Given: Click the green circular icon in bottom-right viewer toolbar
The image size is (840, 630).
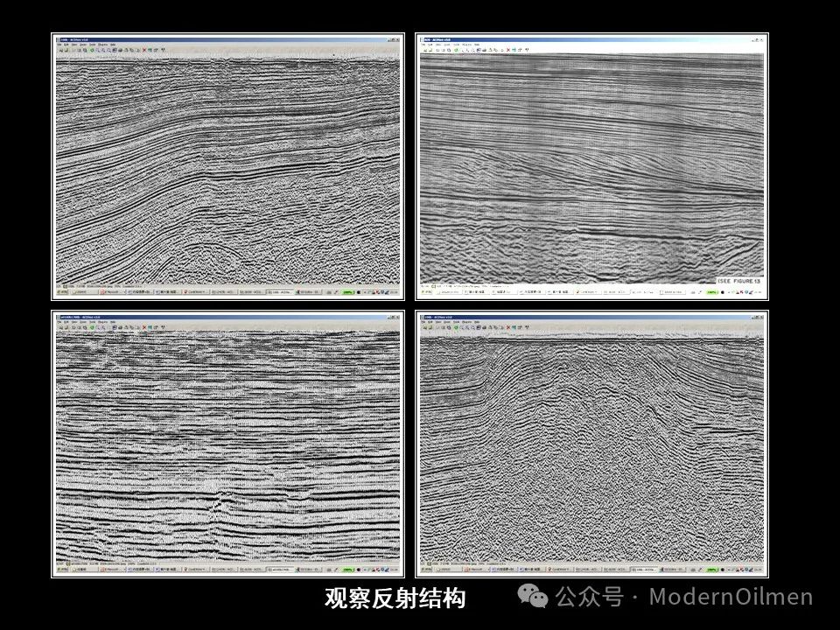Looking at the screenshot, I should click(x=456, y=327).
